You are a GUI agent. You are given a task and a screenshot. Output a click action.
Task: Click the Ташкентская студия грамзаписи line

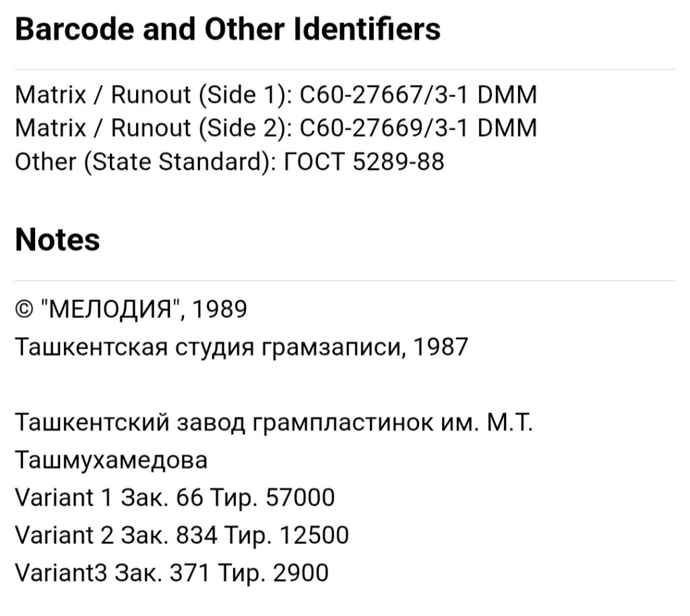241,347
